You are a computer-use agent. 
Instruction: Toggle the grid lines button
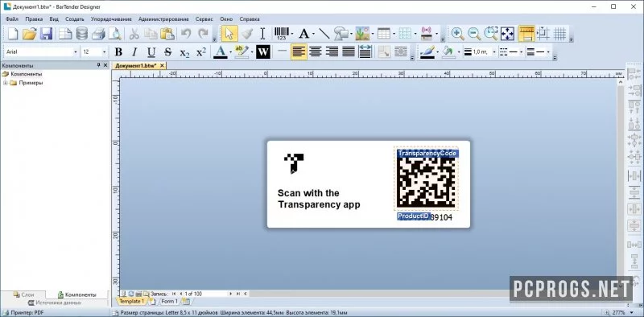coord(559,34)
